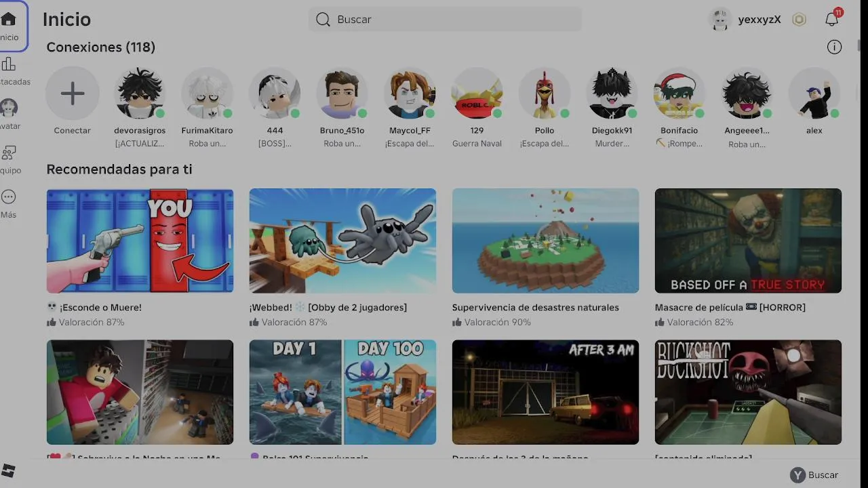
Task: Open the Robux hexagon icon
Action: [x=800, y=20]
